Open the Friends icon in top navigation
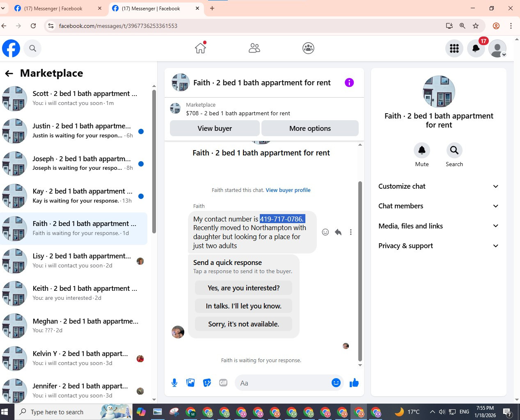Screen dimensions: 520x420 tap(254, 48)
